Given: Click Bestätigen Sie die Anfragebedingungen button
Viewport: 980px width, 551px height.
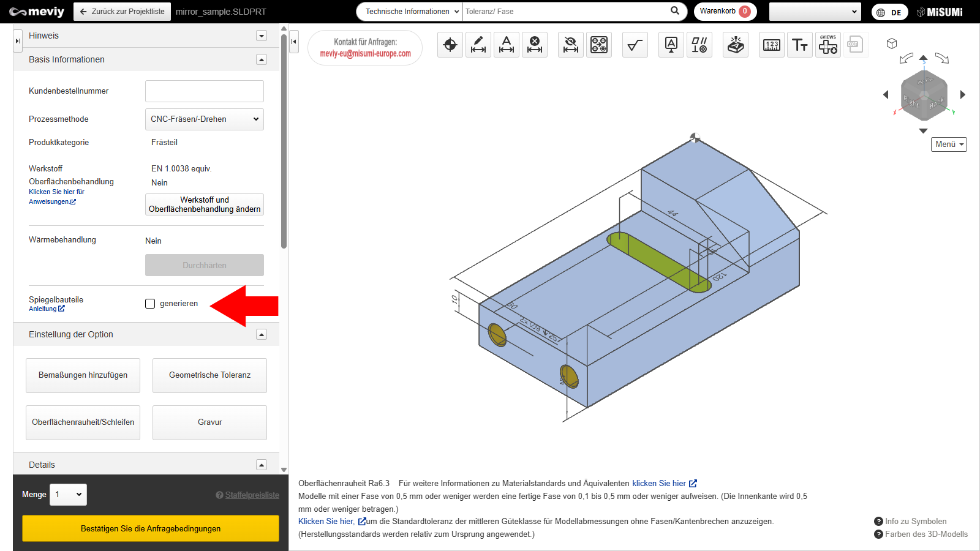Looking at the screenshot, I should coord(151,528).
